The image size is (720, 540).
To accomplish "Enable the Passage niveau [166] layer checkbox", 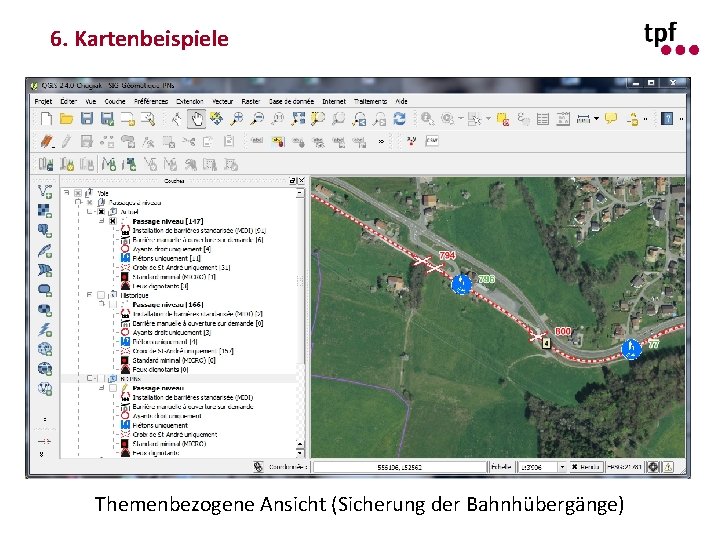I will pyautogui.click(x=113, y=304).
